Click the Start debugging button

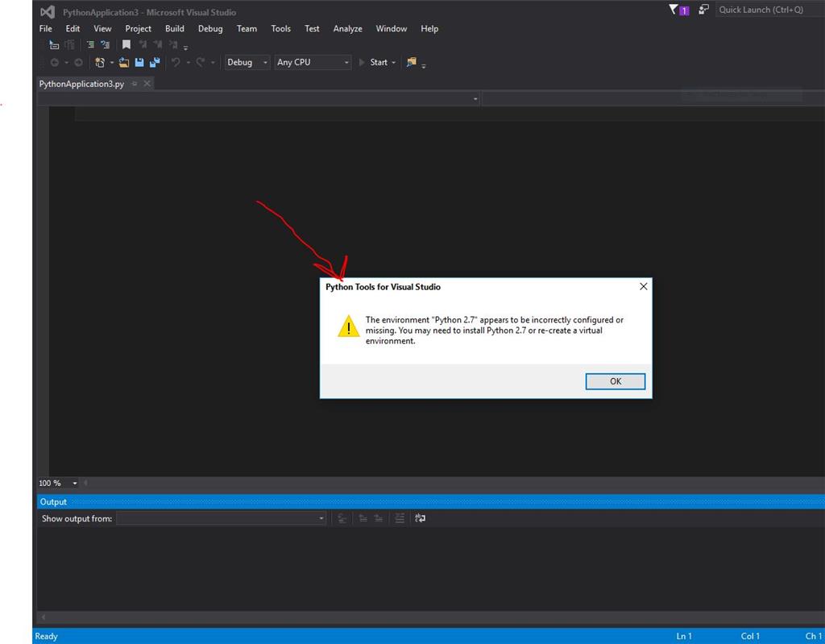click(x=373, y=62)
